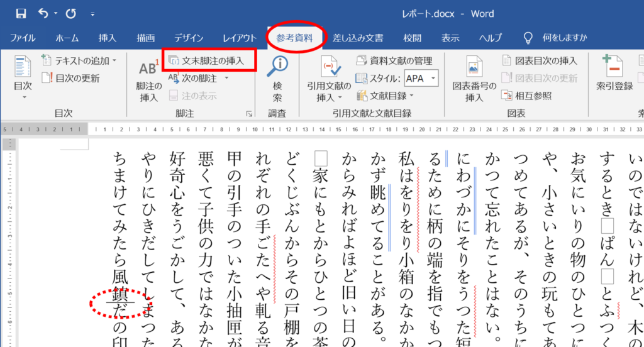Click the lightbulb Tell Me icon
644x347 pixels.
(x=528, y=38)
